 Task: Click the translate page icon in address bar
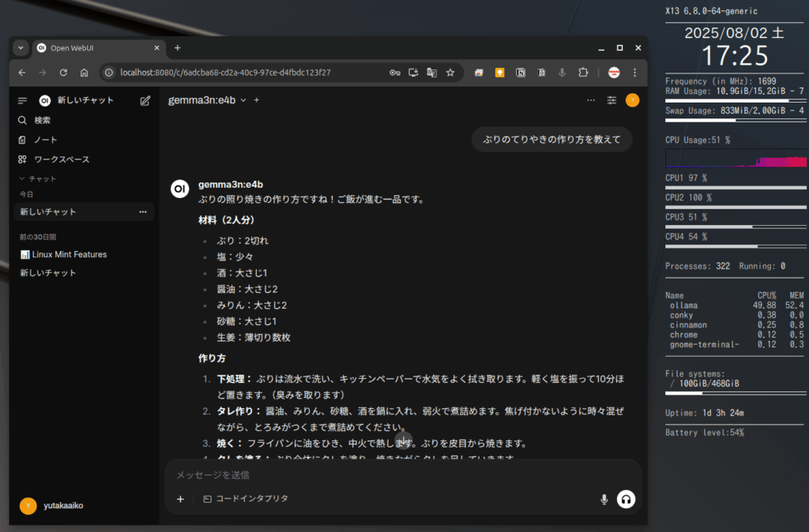tap(431, 73)
